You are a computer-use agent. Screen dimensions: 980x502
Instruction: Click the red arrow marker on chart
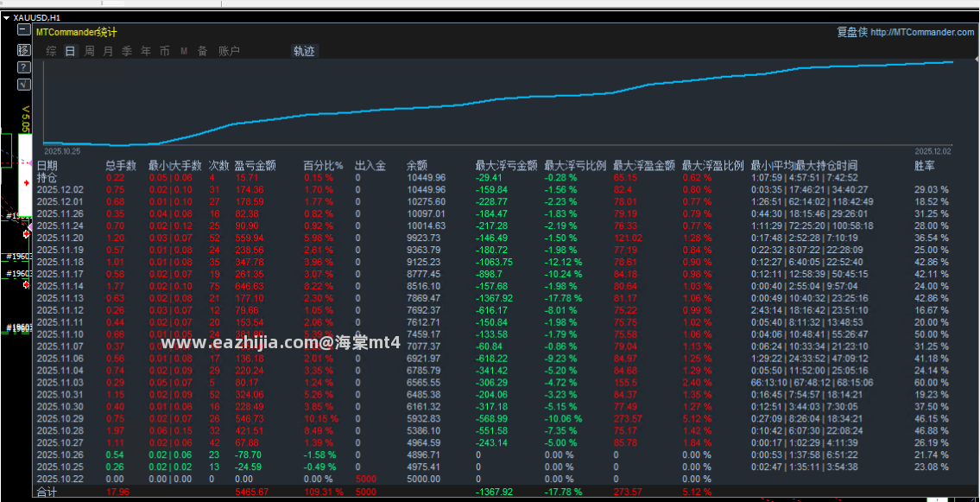[x=26, y=182]
